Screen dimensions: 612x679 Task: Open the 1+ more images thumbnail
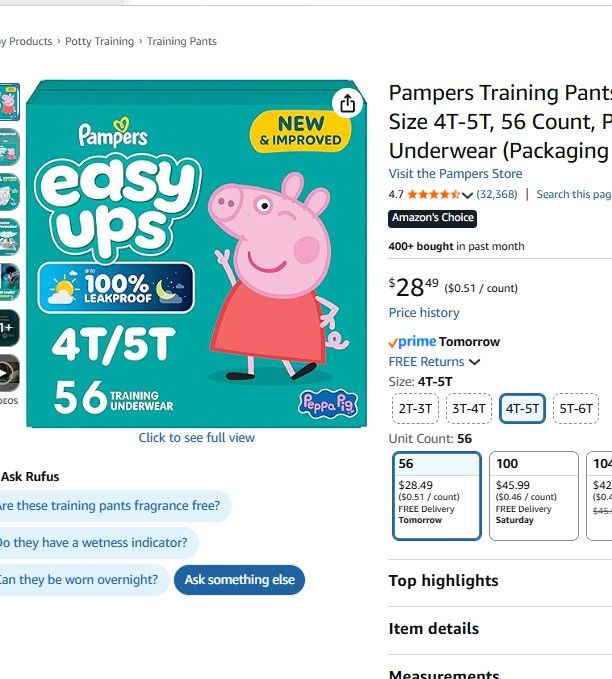click(9, 328)
